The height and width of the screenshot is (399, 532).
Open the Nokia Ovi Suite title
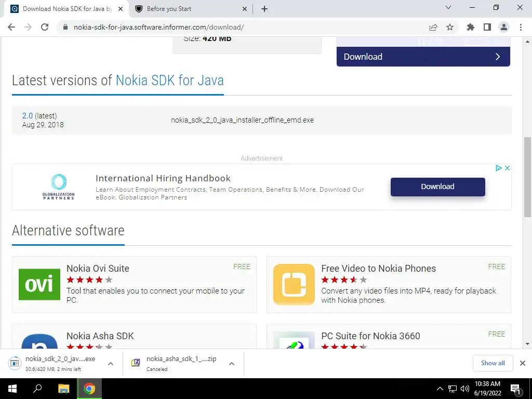click(x=98, y=269)
